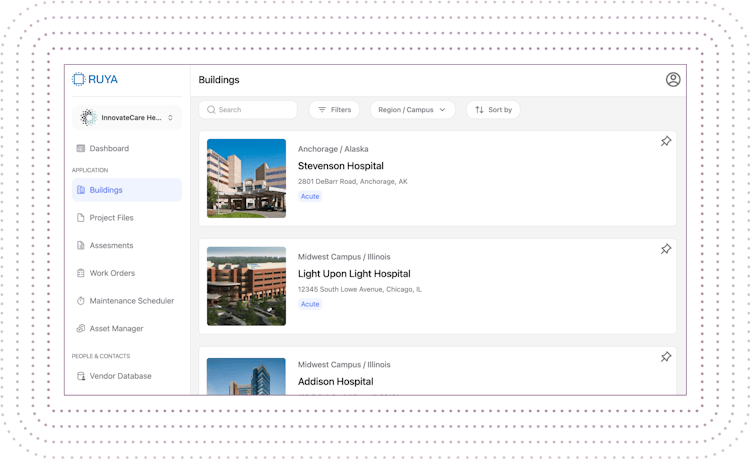Open the Sort by options

493,109
